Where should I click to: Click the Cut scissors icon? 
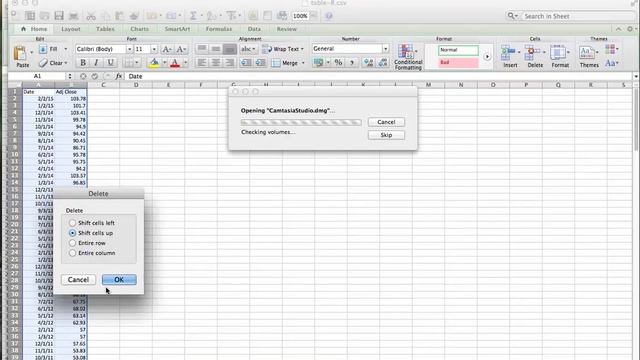click(x=91, y=16)
